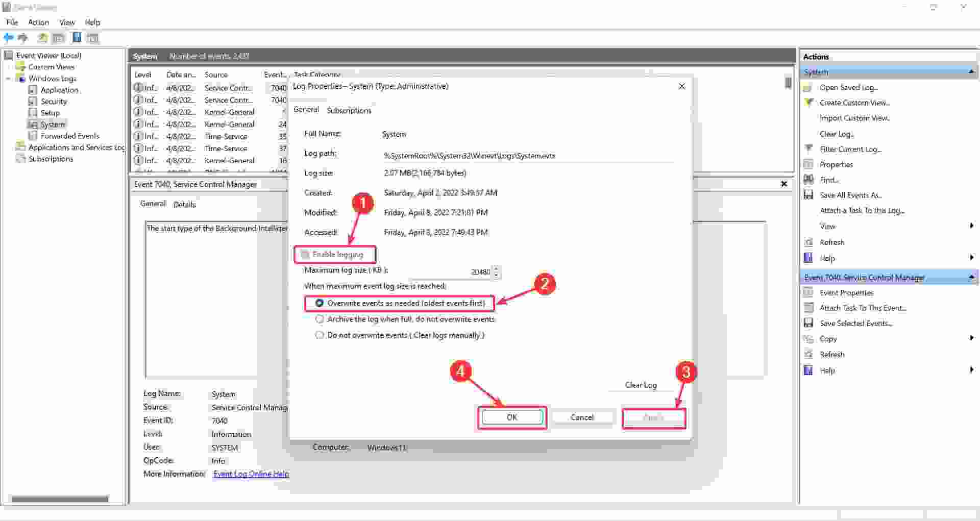The image size is (980, 521).
Task: Click the Applications and Services Logs folder icon
Action: 20,147
